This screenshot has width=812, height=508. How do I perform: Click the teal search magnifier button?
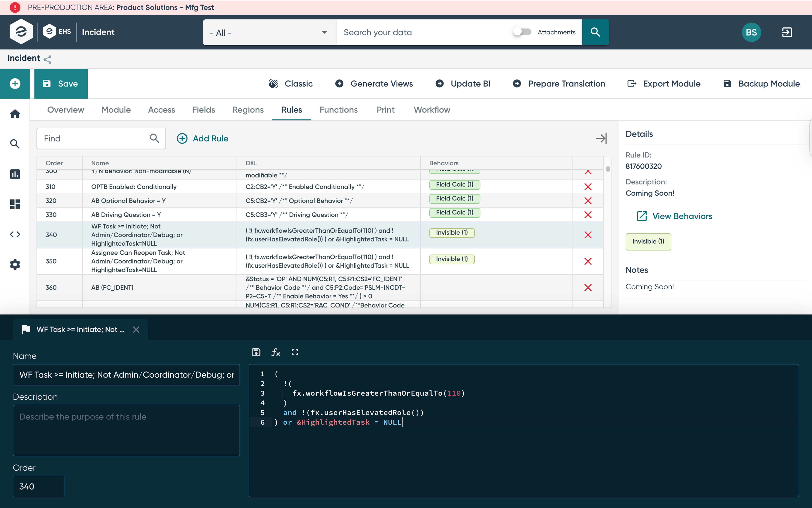(x=595, y=32)
